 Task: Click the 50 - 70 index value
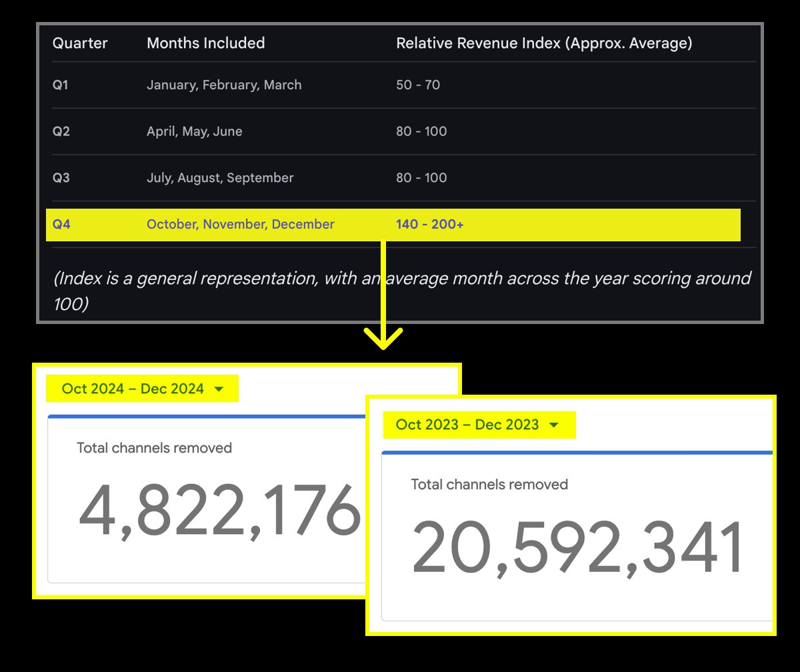(x=418, y=85)
